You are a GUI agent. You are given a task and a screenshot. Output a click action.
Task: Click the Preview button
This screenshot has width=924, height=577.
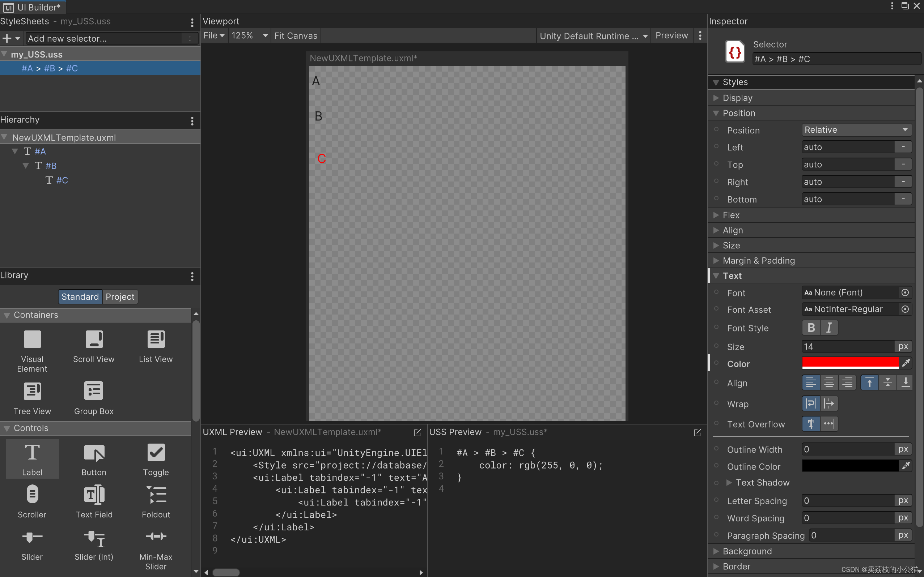point(671,35)
